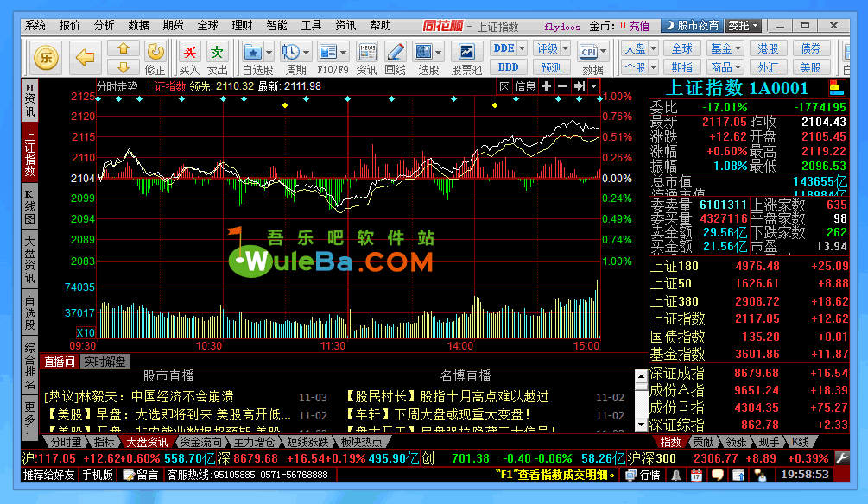Expand the DDE dropdown arrow
The width and height of the screenshot is (868, 504).
tap(522, 48)
